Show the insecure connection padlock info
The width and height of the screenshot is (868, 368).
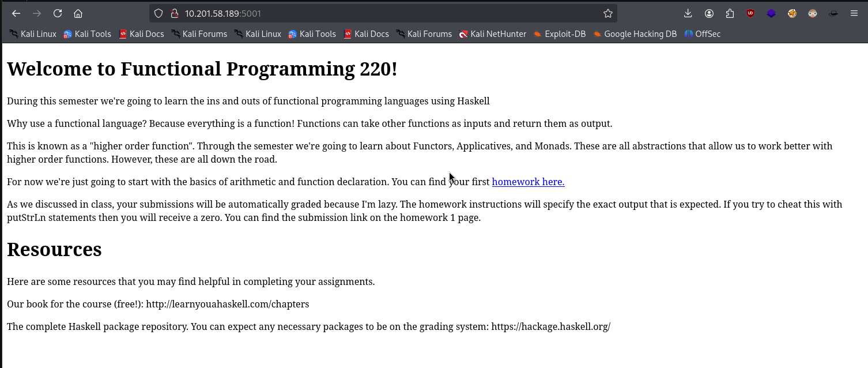[x=173, y=13]
